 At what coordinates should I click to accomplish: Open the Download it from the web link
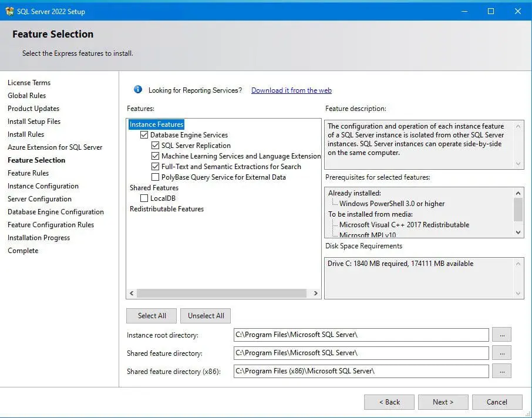(291, 90)
